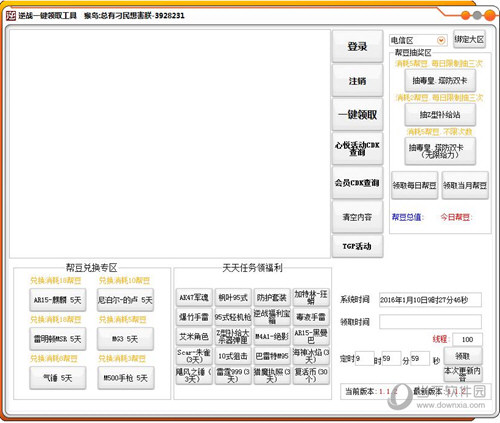Screen dimensions: 500x423
Task: Exchange for MG3 5天
Action: pyautogui.click(x=125, y=339)
